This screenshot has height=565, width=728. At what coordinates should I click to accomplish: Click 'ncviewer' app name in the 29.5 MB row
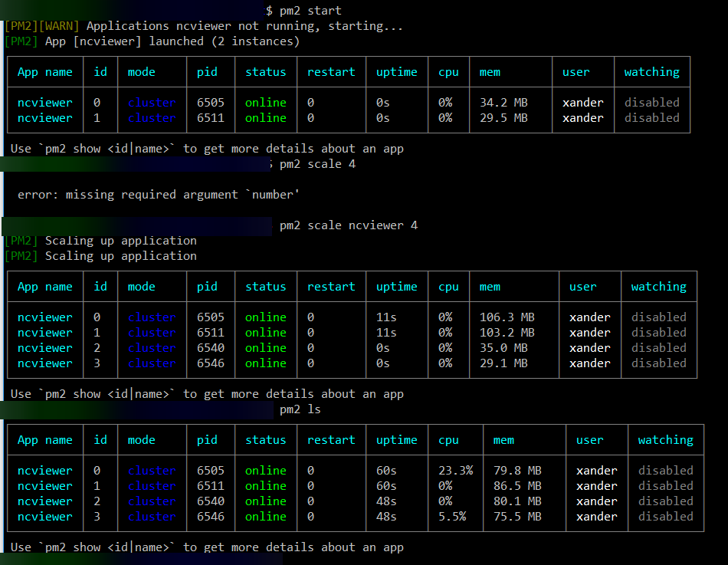pos(45,118)
